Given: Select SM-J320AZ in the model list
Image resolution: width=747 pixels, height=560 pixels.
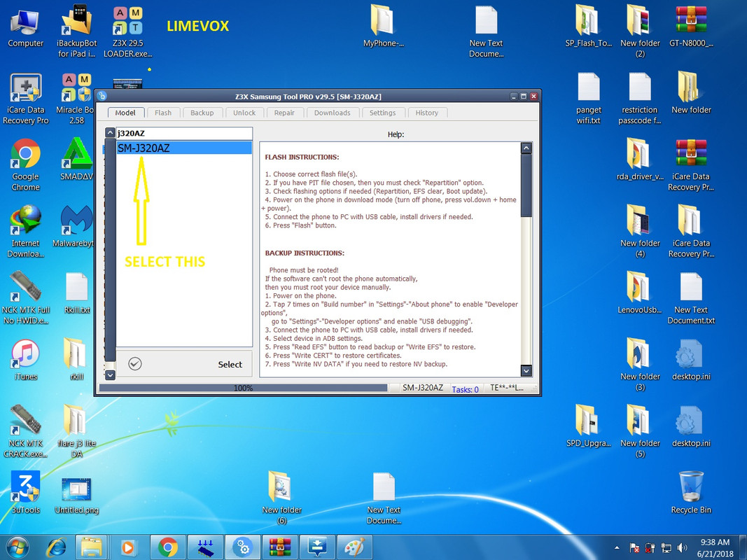Looking at the screenshot, I should 184,148.
